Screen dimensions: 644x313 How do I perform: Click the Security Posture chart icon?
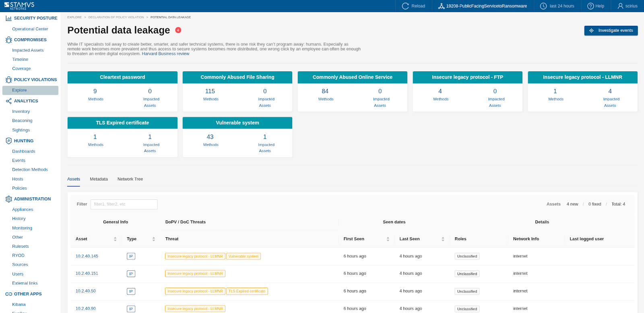(x=8, y=18)
